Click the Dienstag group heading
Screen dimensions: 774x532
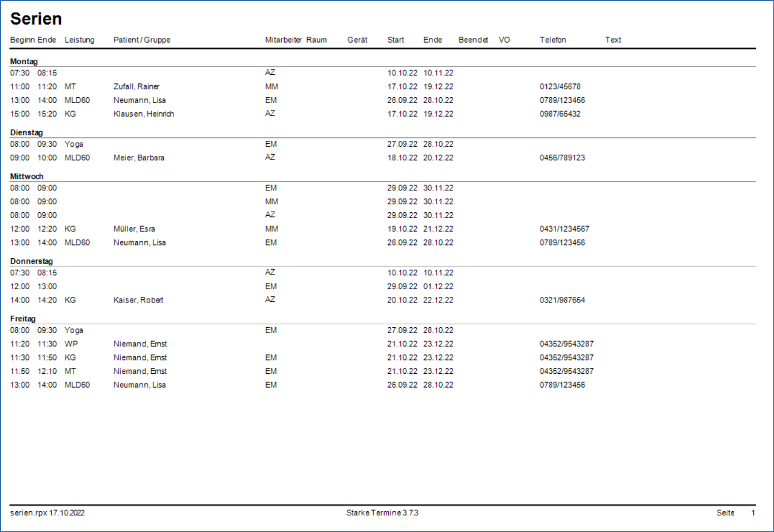click(26, 133)
